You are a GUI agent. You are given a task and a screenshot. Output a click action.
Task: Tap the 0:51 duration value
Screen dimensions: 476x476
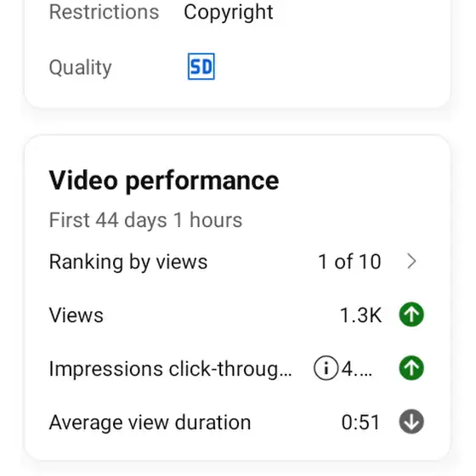pos(360,422)
